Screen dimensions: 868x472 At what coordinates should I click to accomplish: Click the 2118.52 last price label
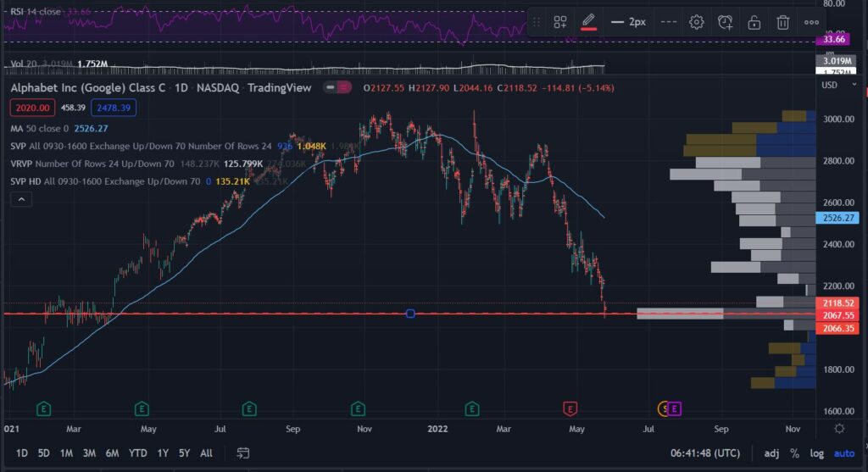[x=837, y=303]
